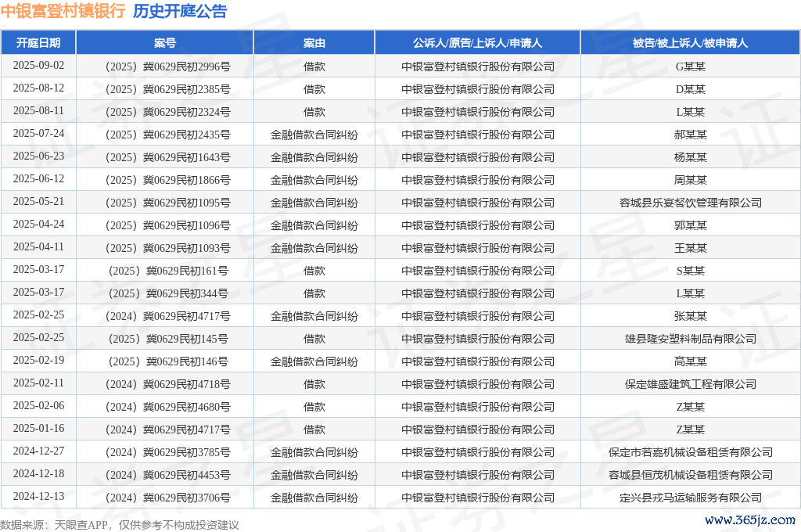Click the 公诉人/原告/上诉人/申请人 column header
This screenshot has height=532, width=801.
point(477,43)
